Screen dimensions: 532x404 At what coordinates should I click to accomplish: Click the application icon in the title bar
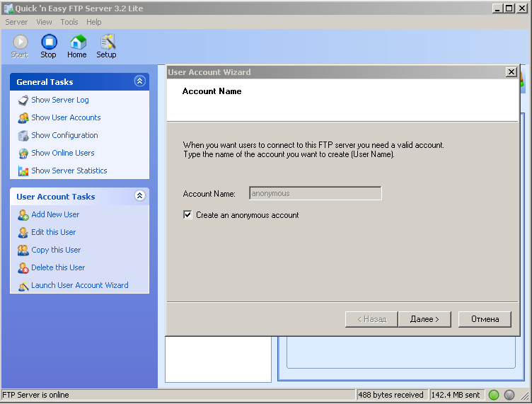(x=8, y=8)
